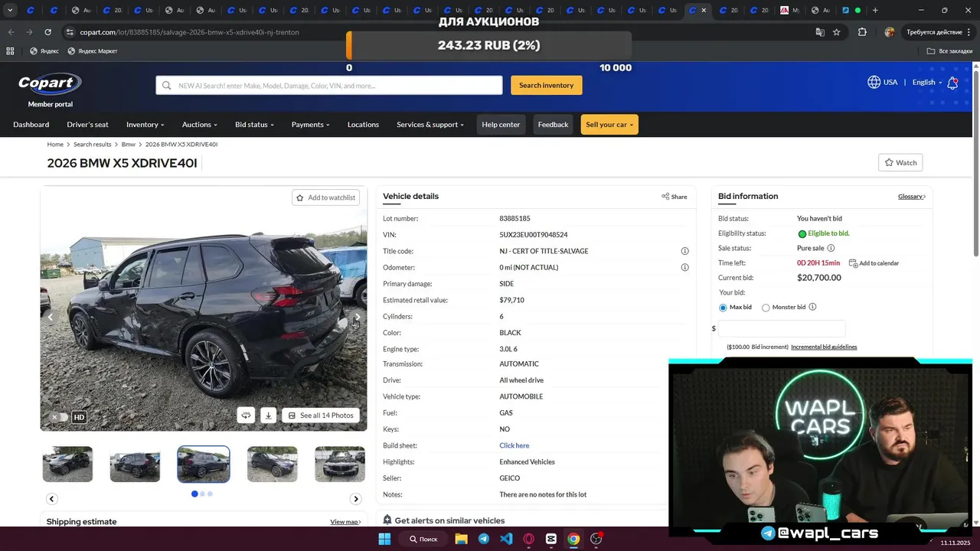Click Add to calendar link
This screenshot has width=980, height=551.
[x=874, y=263]
